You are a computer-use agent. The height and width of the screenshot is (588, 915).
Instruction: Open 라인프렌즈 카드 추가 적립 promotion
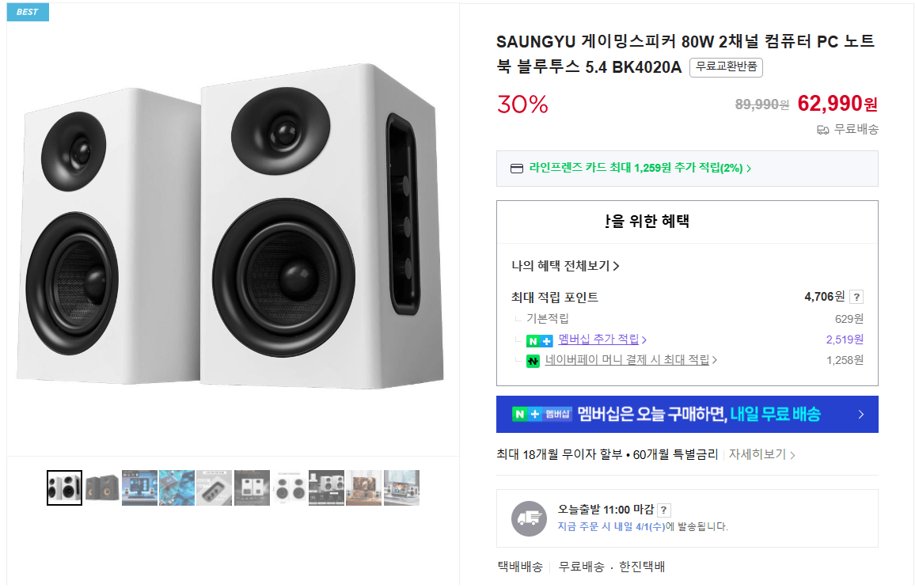640,168
